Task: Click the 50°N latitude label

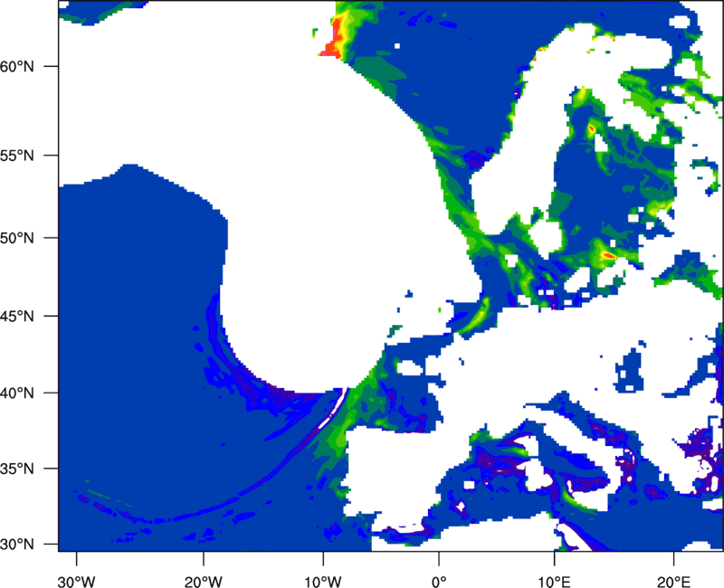Action: point(17,238)
